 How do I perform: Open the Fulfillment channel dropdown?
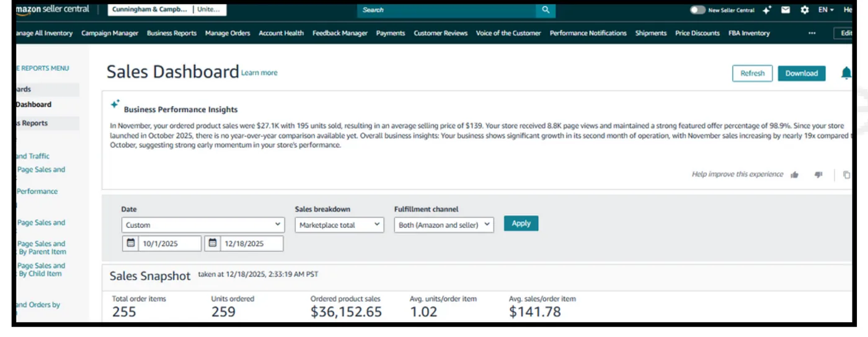444,225
